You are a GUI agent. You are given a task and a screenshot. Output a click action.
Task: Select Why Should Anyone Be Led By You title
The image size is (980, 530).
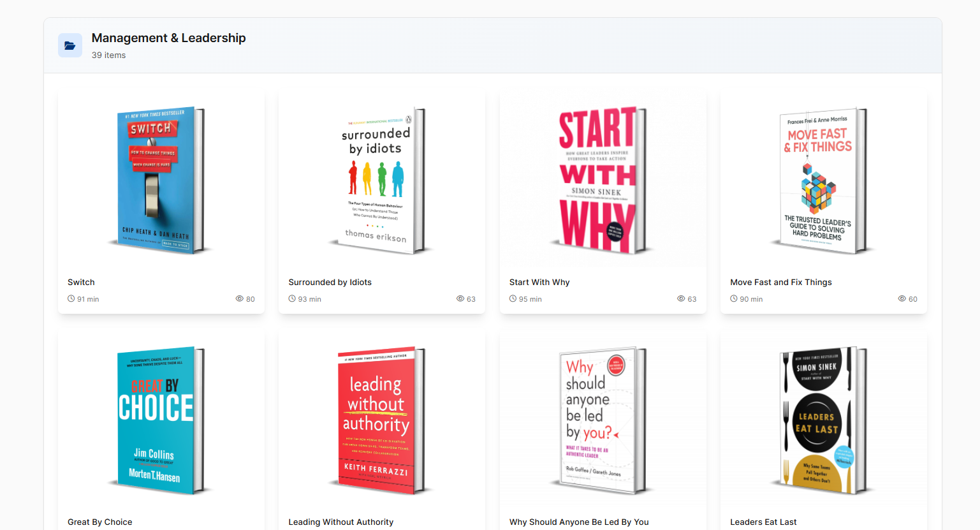[x=579, y=522]
